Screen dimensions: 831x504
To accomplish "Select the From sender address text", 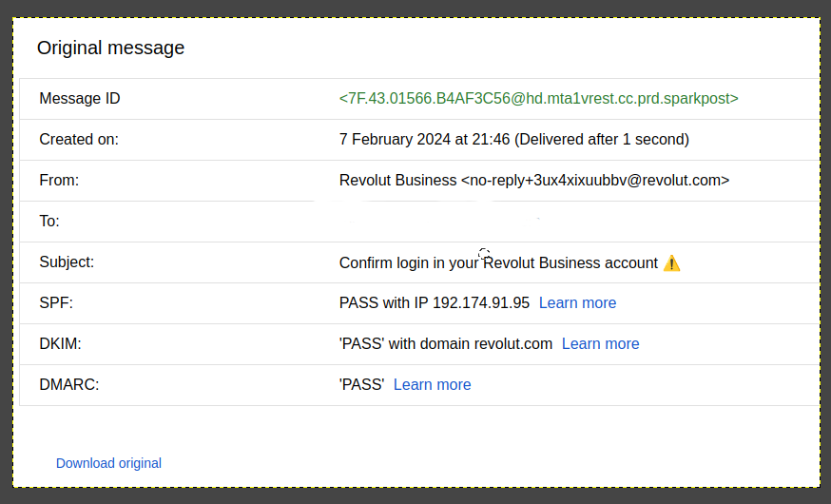I will click(x=534, y=180).
